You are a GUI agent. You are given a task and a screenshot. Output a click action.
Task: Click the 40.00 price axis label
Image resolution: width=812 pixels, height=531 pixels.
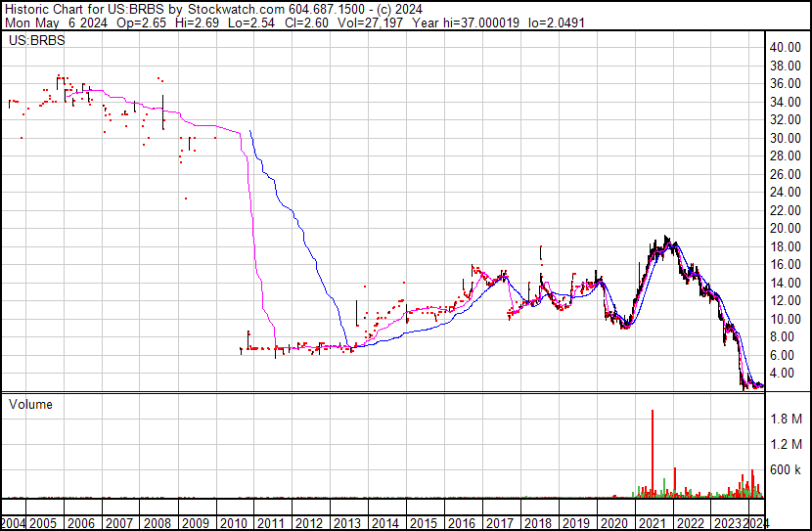[787, 47]
